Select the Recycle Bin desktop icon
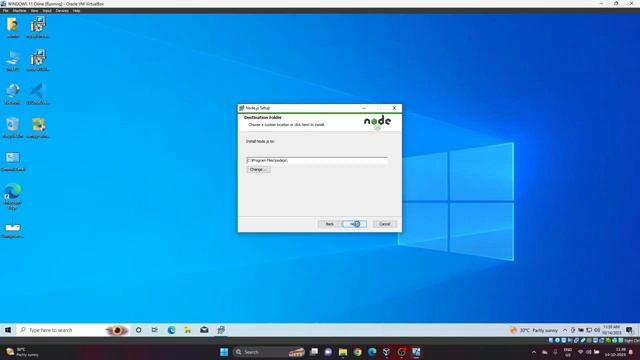Screen dimensions: 640x360 pos(13,128)
